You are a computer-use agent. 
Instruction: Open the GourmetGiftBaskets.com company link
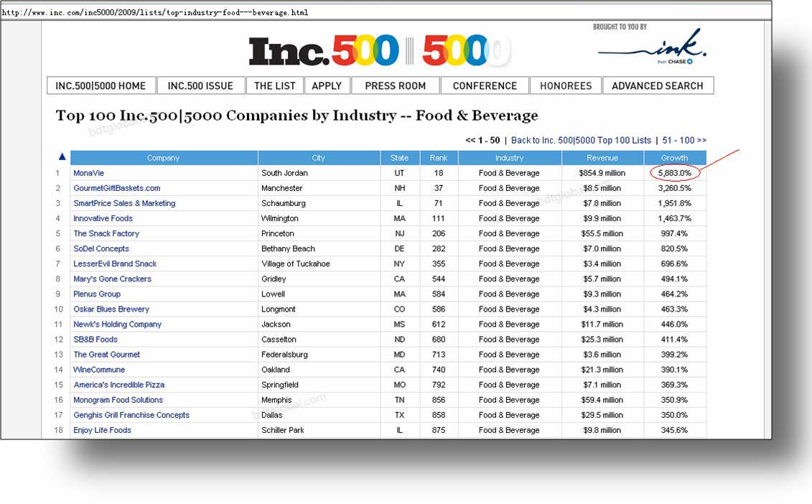pos(116,188)
